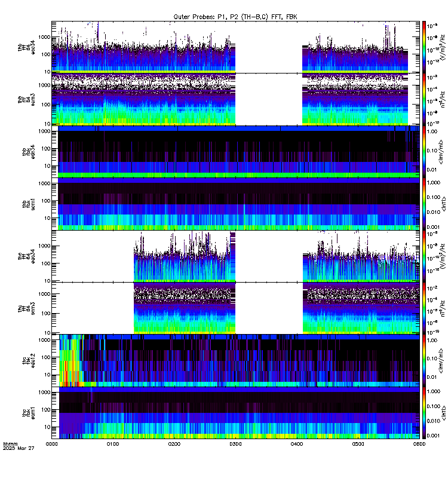Click inside the thc fbk scm1 spectrogram

(x=235, y=413)
